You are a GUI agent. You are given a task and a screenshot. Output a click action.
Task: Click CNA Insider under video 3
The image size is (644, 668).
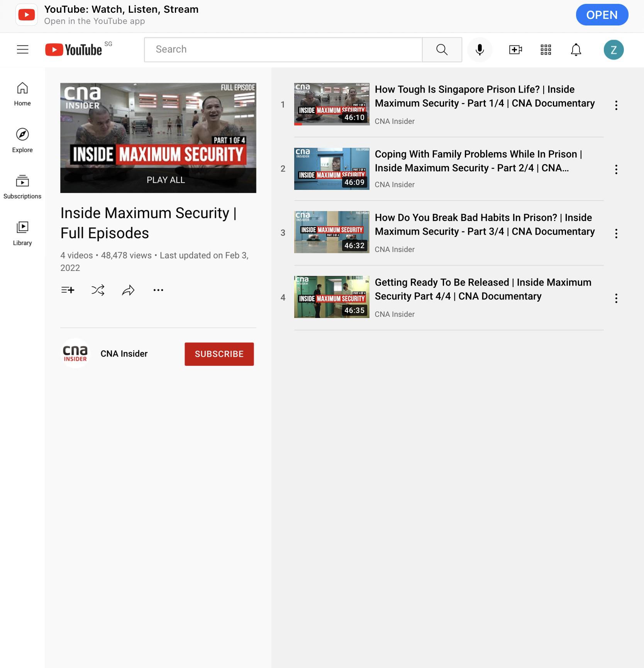(x=395, y=249)
